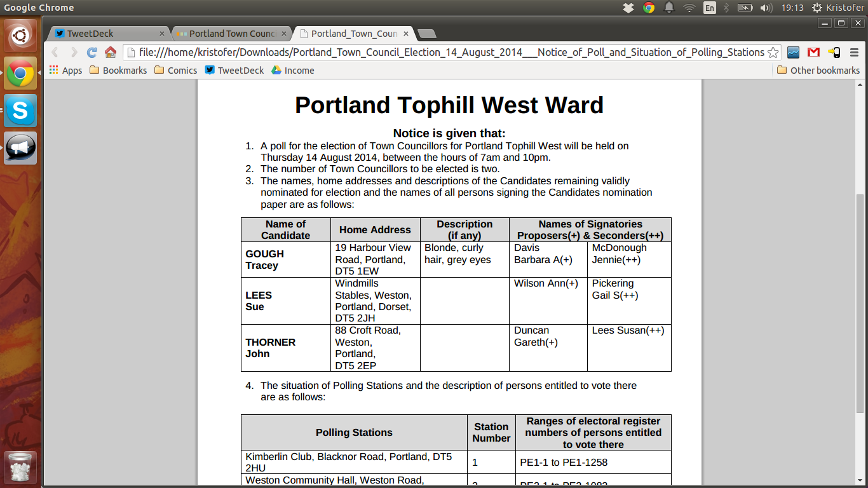Open Skype from the launcher
The image size is (868, 488).
tap(20, 111)
